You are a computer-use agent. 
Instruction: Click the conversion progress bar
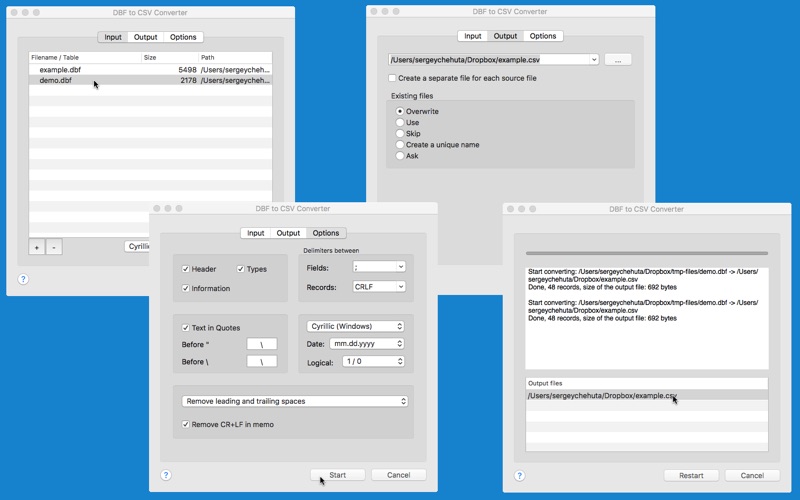pyautogui.click(x=647, y=253)
